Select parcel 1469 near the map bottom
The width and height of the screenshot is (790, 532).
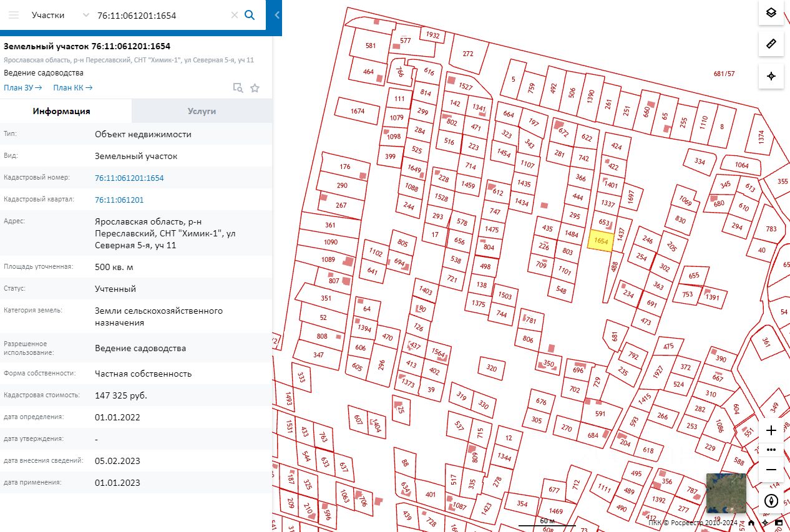pos(556,511)
